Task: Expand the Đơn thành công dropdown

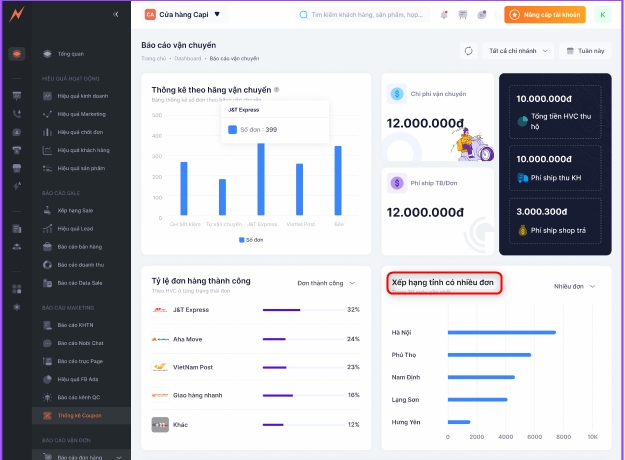Action: tap(326, 283)
